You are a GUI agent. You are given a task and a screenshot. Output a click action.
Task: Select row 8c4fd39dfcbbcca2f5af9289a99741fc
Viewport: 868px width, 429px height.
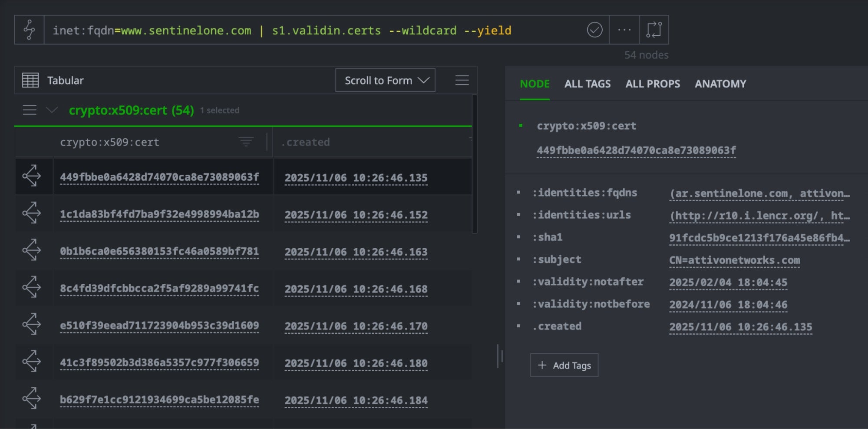pyautogui.click(x=159, y=288)
